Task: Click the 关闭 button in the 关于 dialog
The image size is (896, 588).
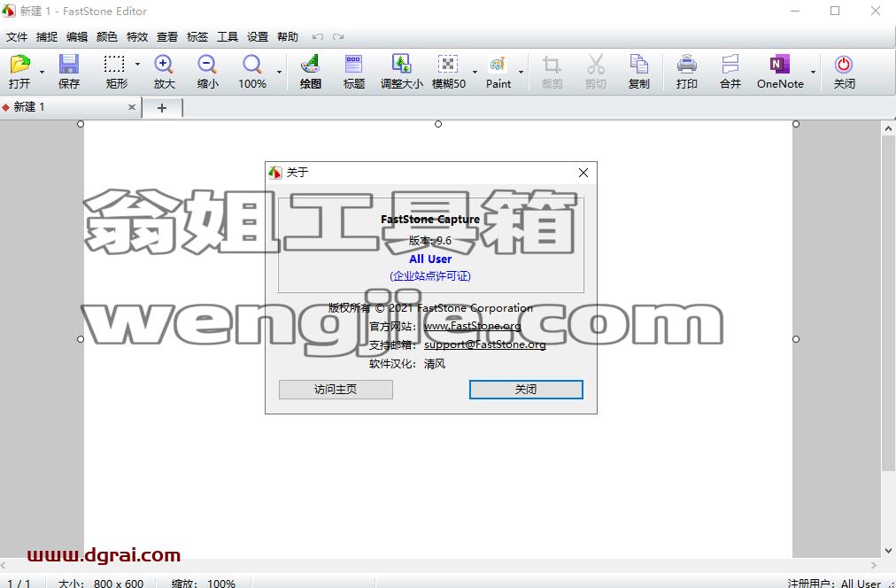Action: pyautogui.click(x=526, y=389)
